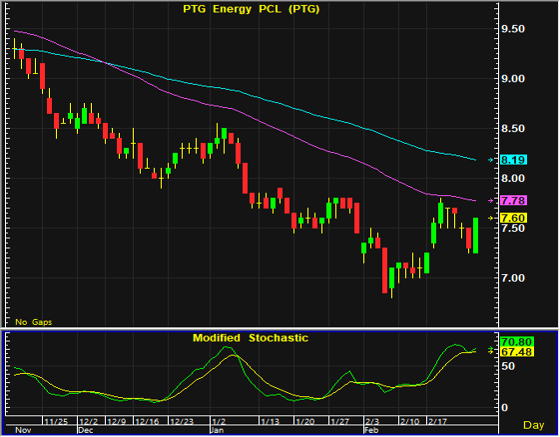Click the yellow stochastic value 67.48
This screenshot has width=560, height=437.
point(516,352)
